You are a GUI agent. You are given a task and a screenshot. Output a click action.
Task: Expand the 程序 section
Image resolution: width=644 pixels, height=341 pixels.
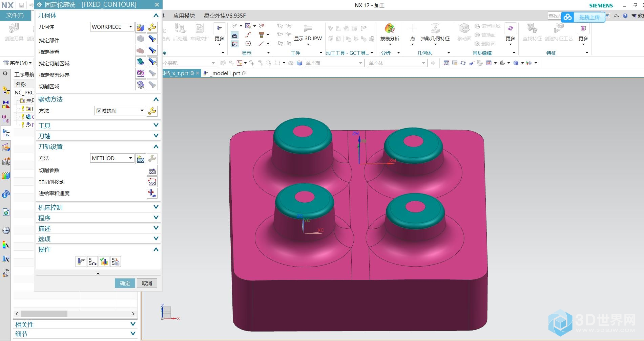tap(98, 218)
